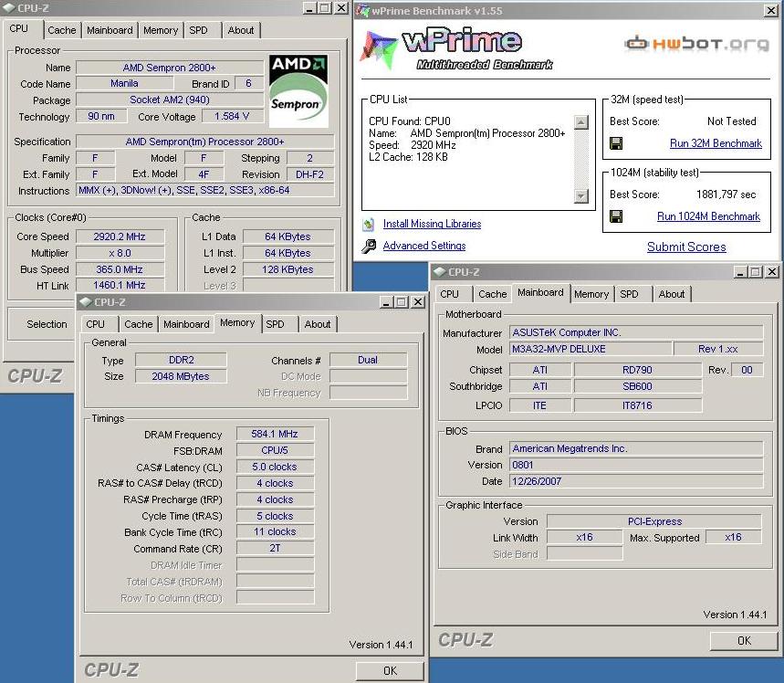This screenshot has height=683, width=784.
Task: Click the Code Name value Manila
Action: (124, 84)
